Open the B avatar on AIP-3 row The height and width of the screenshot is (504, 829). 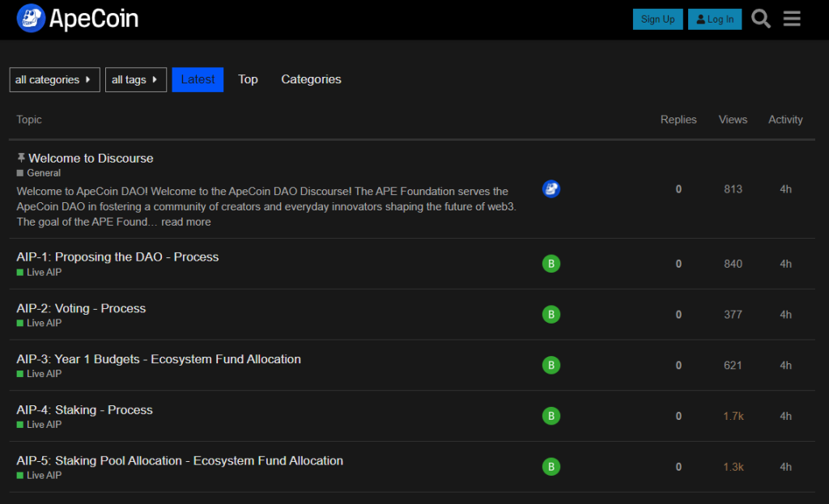551,365
